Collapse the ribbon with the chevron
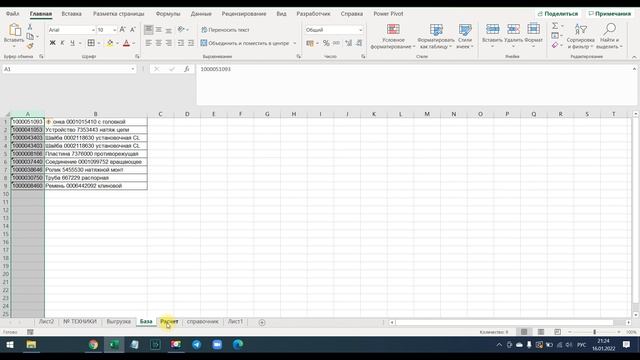Screen dimensions: 640x360 coord(634,57)
